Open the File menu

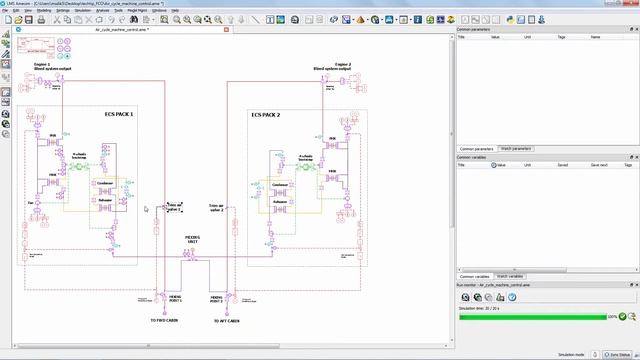point(5,10)
